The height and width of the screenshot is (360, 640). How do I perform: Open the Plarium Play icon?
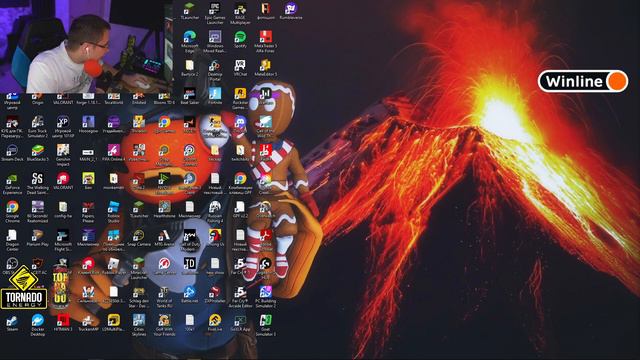click(38, 238)
